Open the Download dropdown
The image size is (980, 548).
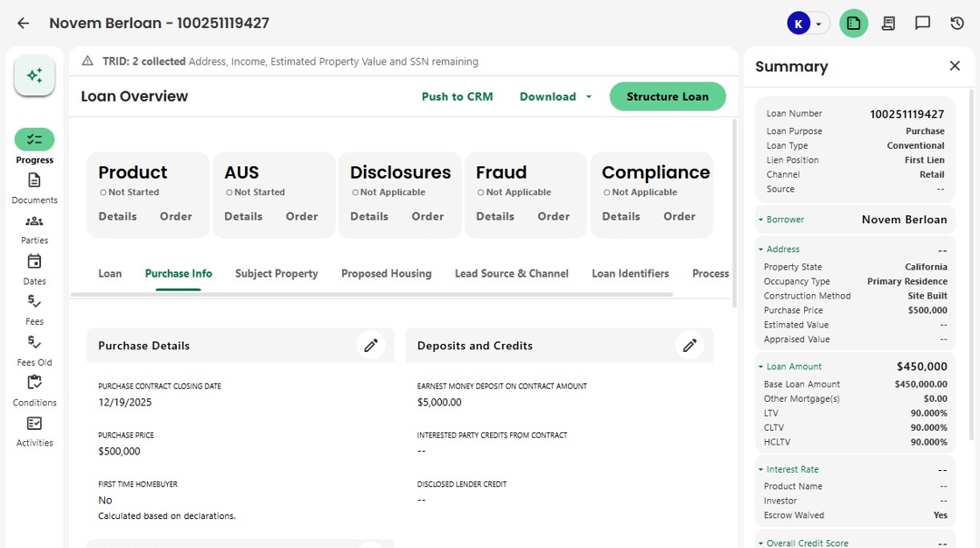coord(556,96)
